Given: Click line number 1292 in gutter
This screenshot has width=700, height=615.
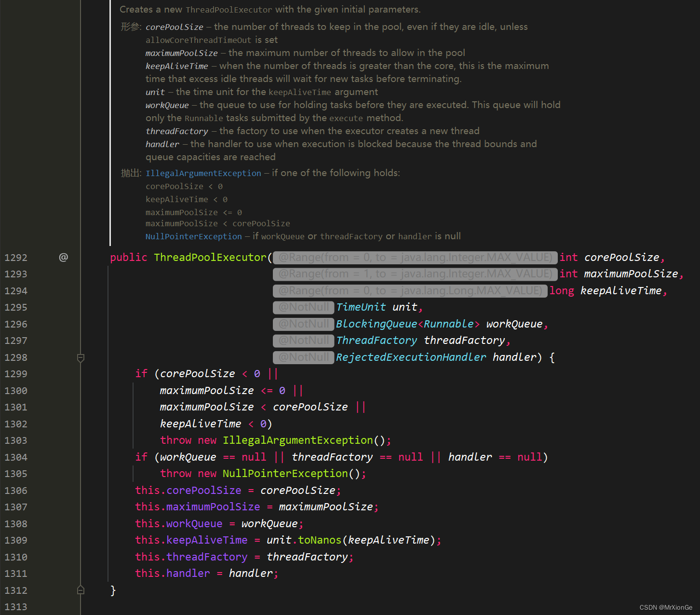Looking at the screenshot, I should [16, 258].
